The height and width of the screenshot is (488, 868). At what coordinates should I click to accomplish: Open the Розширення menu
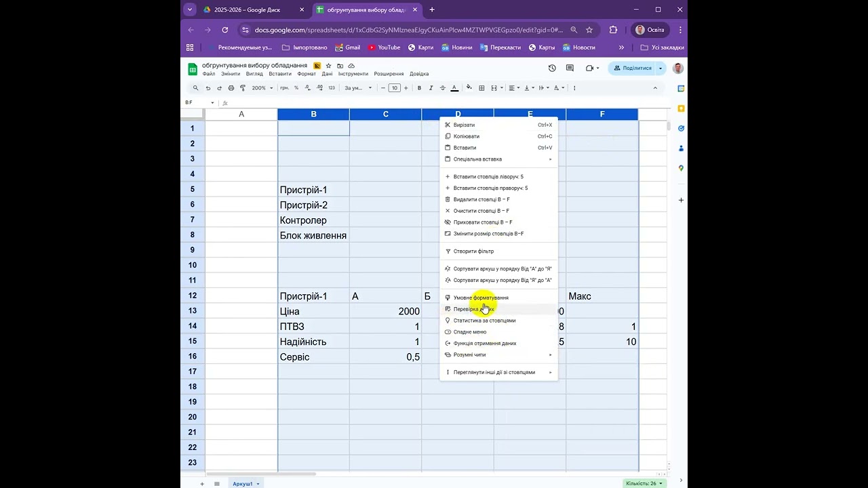[x=389, y=74]
